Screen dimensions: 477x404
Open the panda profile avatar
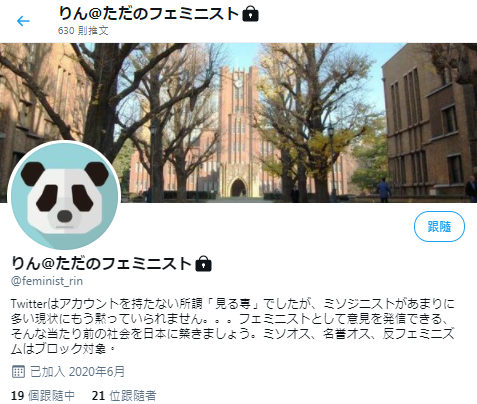coord(64,195)
